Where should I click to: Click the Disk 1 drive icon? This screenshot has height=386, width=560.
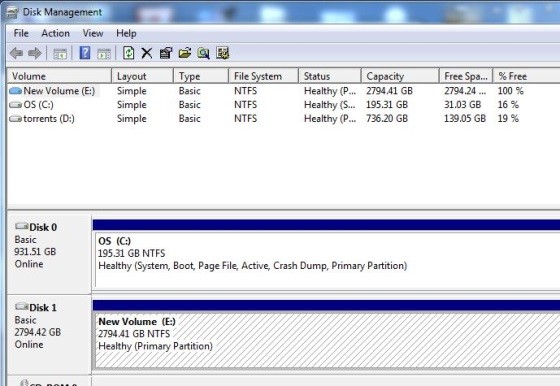pyautogui.click(x=21, y=307)
